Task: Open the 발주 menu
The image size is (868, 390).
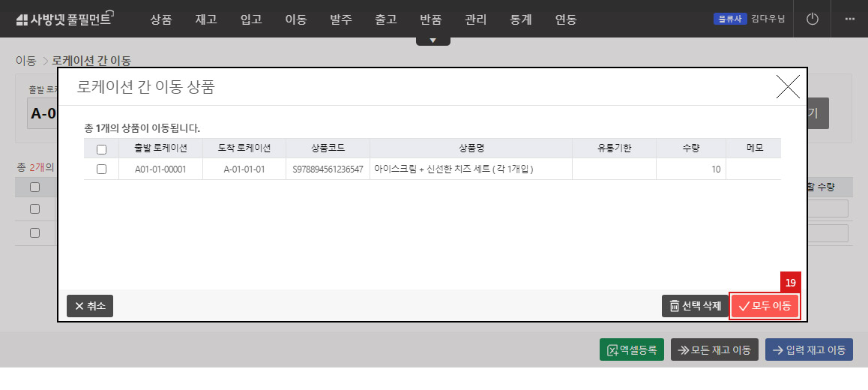Action: pyautogui.click(x=341, y=19)
